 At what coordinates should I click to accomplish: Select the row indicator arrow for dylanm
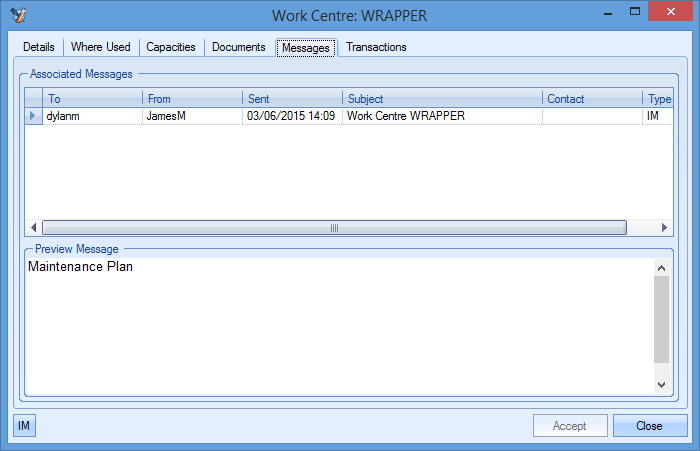coord(33,116)
